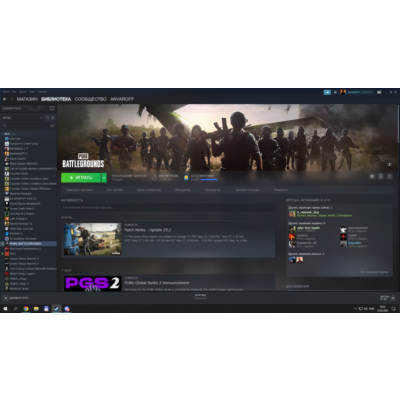Open account avatar in title bar
Viewport: 400px width, 400px height.
[x=343, y=92]
